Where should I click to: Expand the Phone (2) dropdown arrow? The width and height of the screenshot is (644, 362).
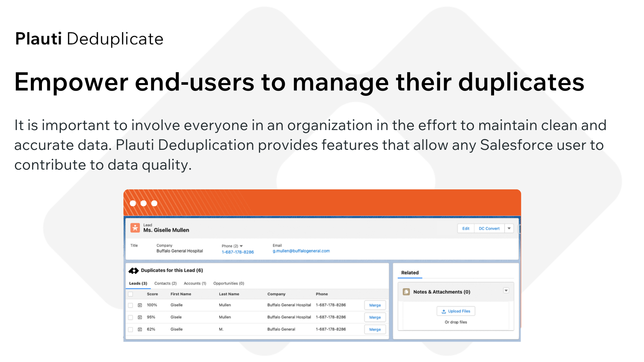point(241,246)
